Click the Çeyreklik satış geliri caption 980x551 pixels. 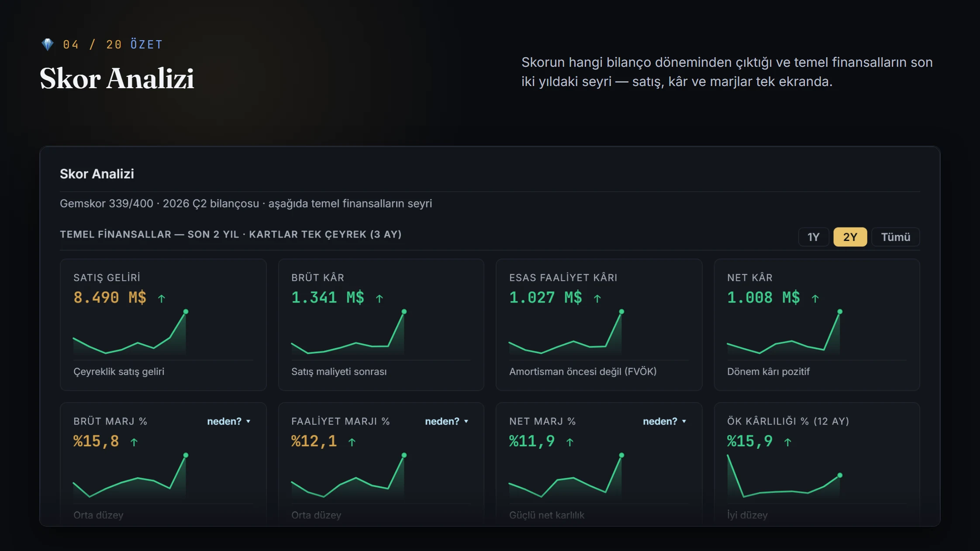click(x=119, y=372)
